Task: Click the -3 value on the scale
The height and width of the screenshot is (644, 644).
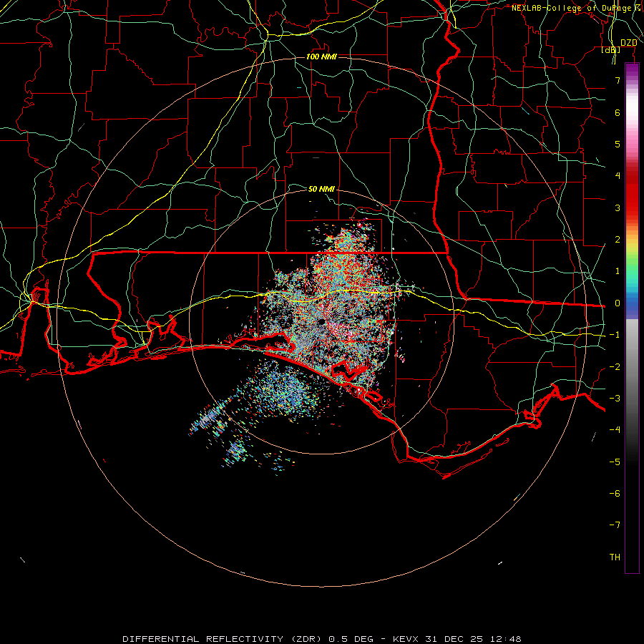Action: pyautogui.click(x=615, y=399)
